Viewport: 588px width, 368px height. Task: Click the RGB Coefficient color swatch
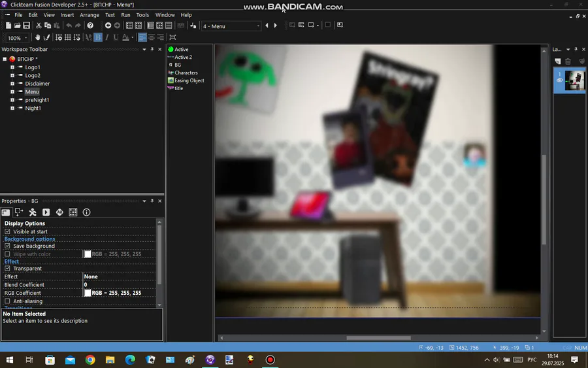pyautogui.click(x=88, y=293)
